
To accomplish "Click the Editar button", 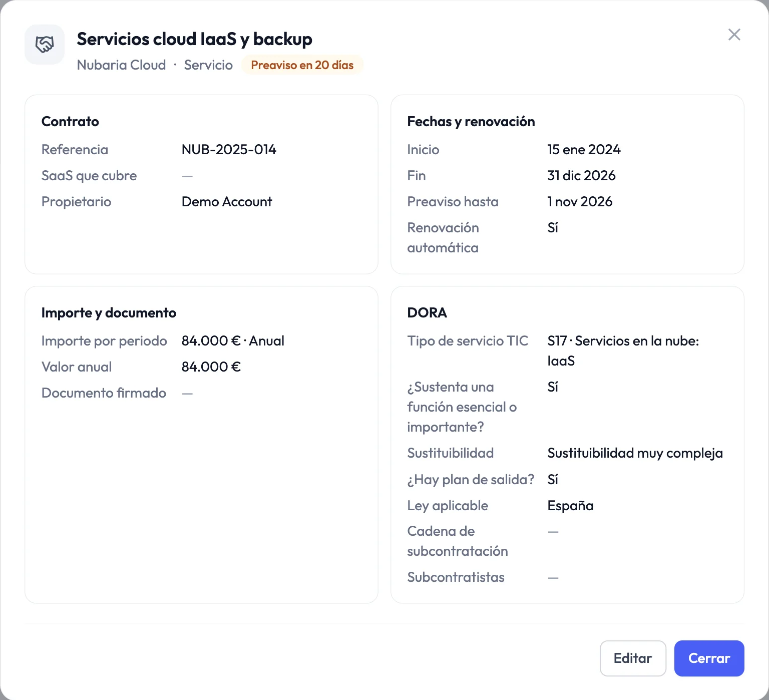I will [x=633, y=658].
